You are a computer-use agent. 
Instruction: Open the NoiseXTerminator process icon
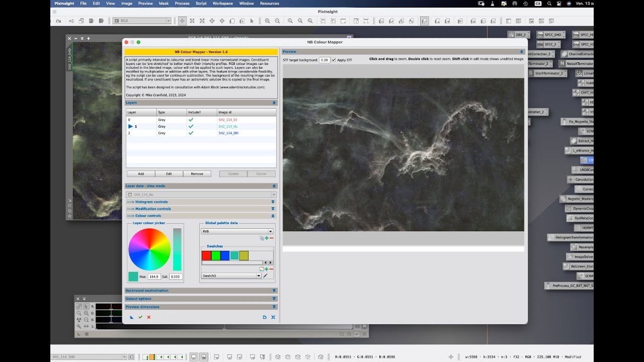pyautogui.click(x=577, y=63)
